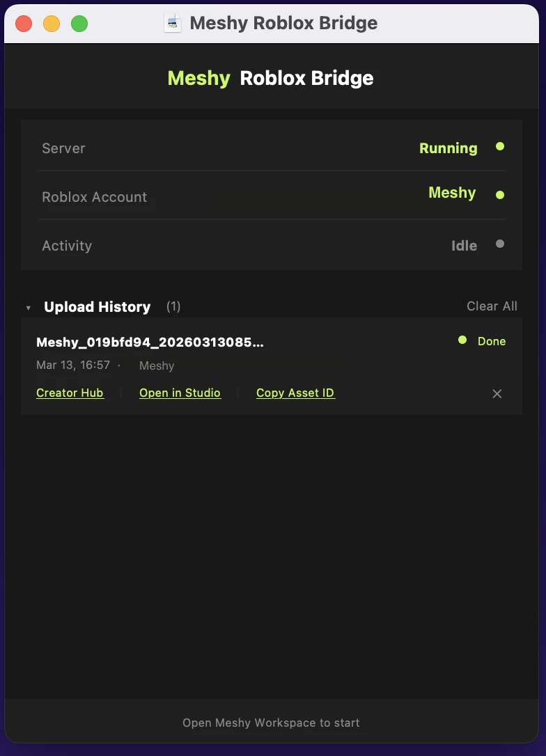Click the document icon in title bar
This screenshot has height=756, width=546.
pos(172,23)
